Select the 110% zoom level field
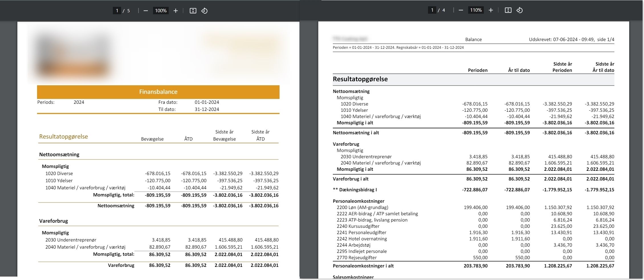This screenshot has height=280, width=644. (x=476, y=10)
